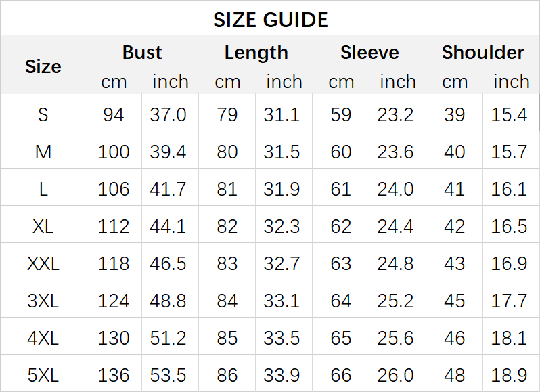
Task: Click the 85 cm length value for 4XL
Action: 227,336
